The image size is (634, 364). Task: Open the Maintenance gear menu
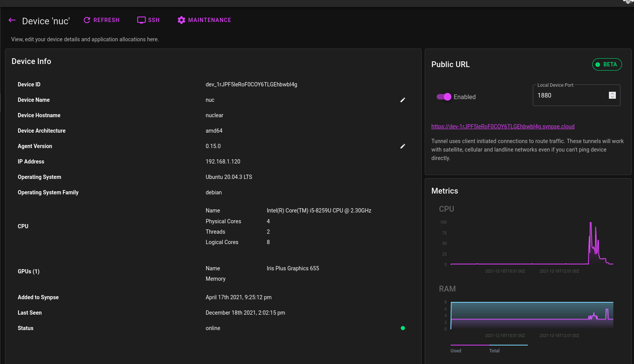(204, 20)
